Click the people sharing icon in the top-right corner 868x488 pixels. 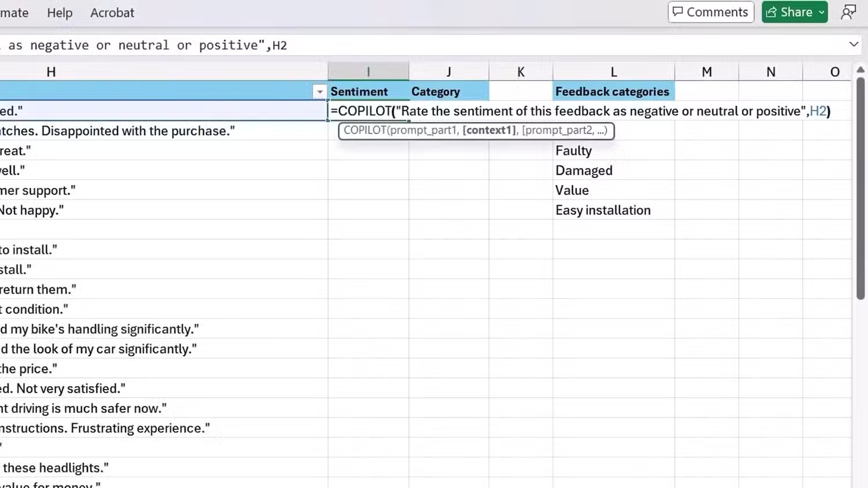(848, 12)
